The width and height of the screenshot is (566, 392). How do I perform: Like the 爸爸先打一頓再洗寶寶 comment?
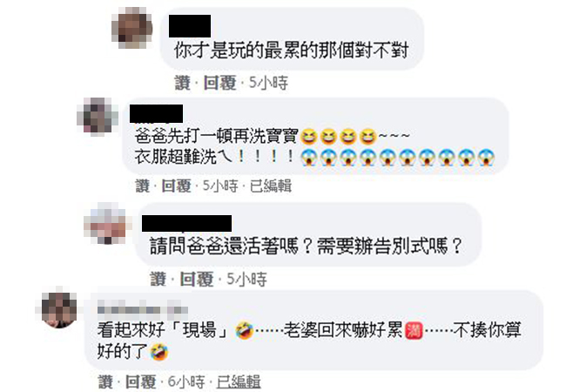(142, 186)
